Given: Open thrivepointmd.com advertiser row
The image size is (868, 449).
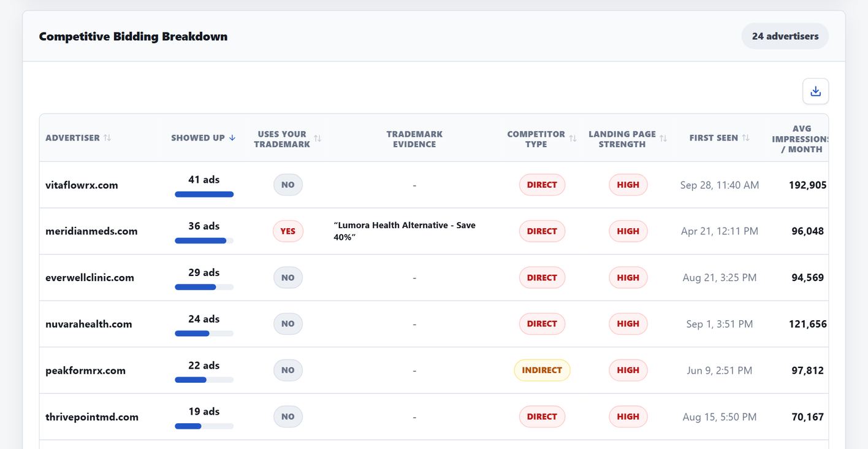Looking at the screenshot, I should 434,416.
